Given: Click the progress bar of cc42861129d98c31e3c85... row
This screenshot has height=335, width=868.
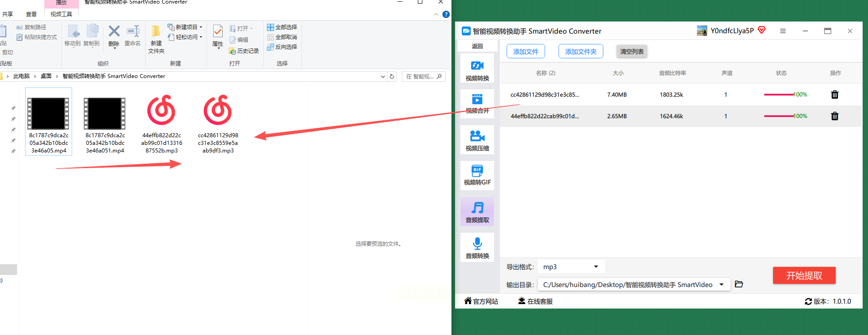Looking at the screenshot, I should point(779,95).
